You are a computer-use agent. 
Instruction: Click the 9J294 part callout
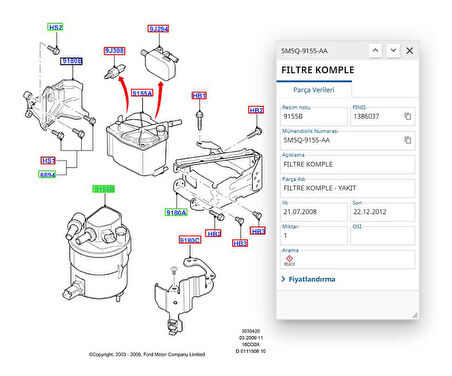pyautogui.click(x=158, y=29)
